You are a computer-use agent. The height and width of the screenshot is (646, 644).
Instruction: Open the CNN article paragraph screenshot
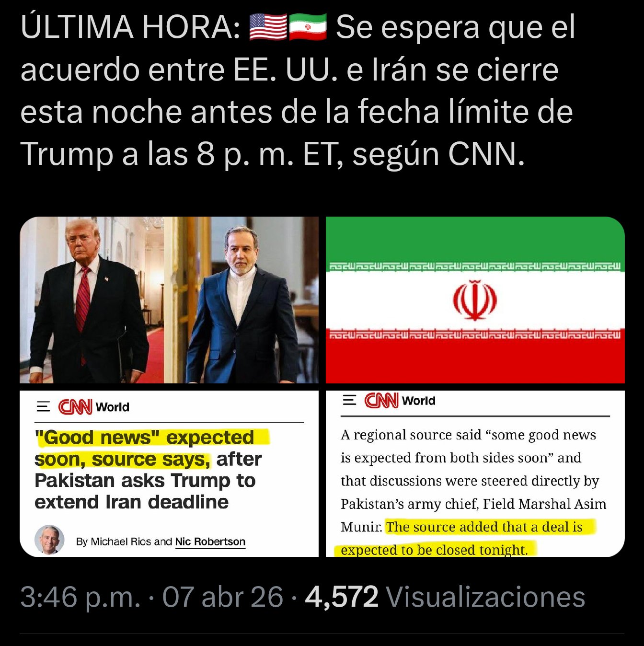475,473
